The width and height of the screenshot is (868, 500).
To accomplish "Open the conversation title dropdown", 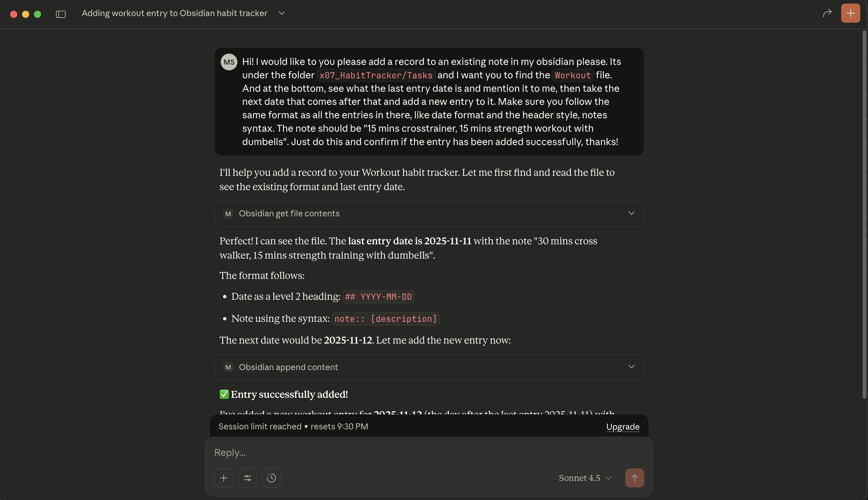I will (281, 13).
